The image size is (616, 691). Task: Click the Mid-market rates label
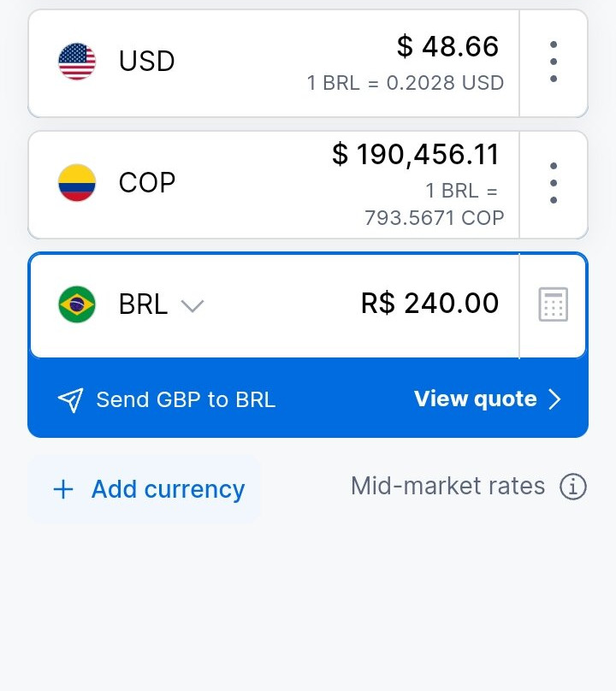click(x=447, y=486)
